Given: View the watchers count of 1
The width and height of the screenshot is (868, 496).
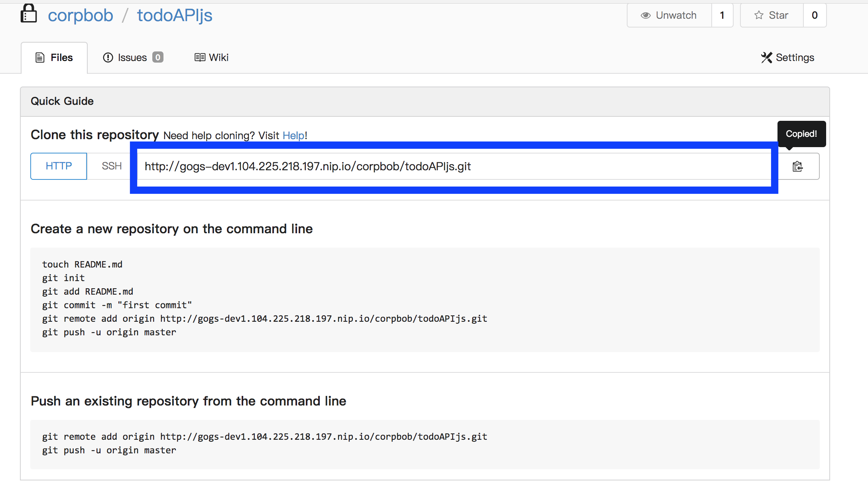Looking at the screenshot, I should coord(722,15).
